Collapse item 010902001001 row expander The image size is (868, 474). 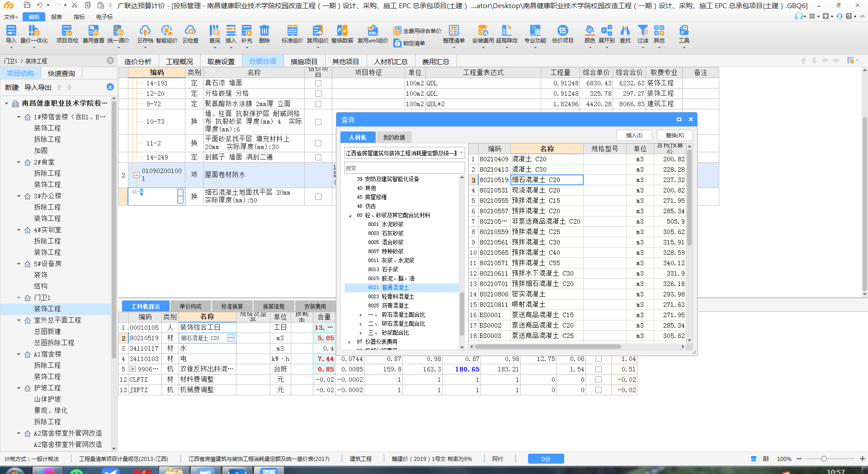[x=137, y=175]
